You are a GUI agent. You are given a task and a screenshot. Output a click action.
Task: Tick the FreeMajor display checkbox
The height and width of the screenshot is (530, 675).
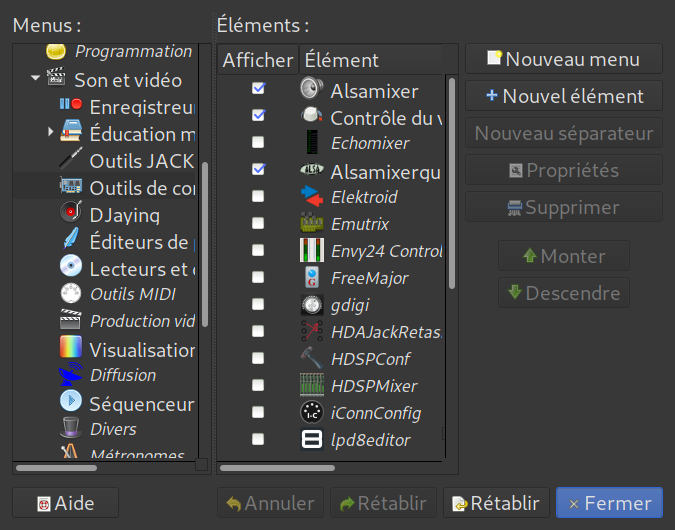point(258,278)
